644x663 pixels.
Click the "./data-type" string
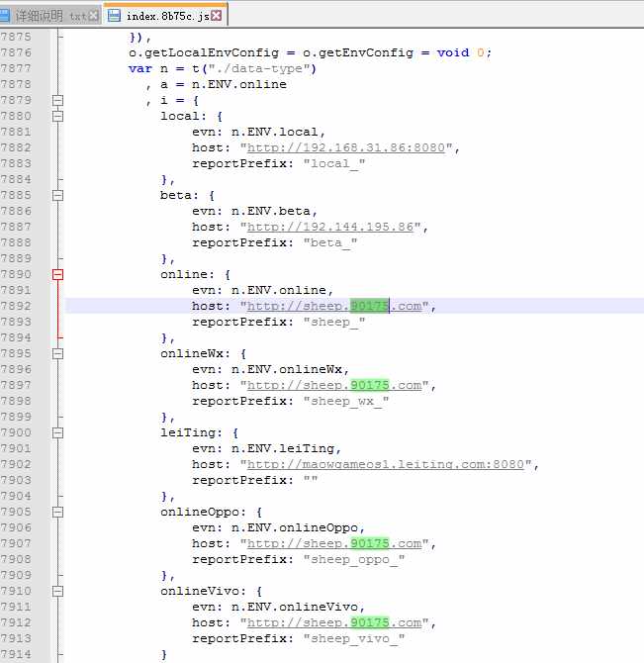point(259,68)
